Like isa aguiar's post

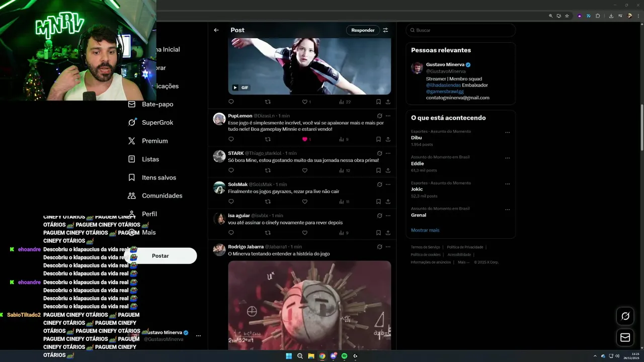[304, 233]
